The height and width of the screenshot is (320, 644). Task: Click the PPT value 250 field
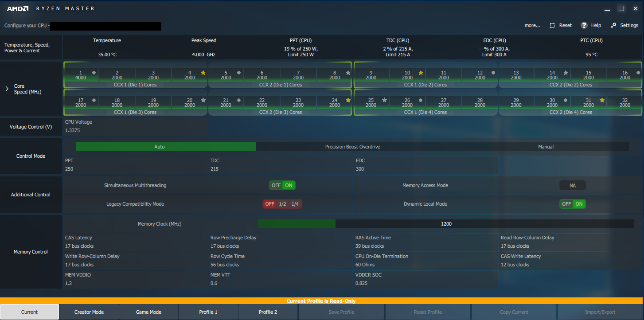coord(136,165)
